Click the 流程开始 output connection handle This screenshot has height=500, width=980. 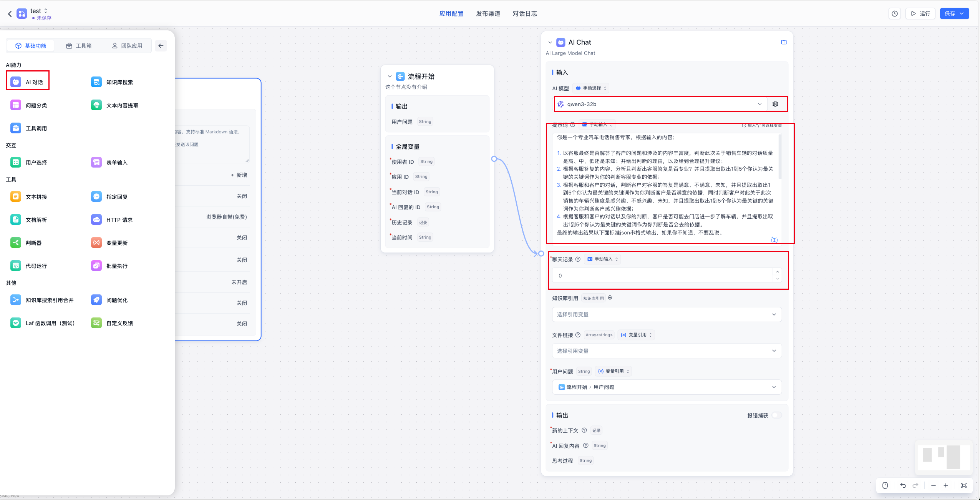[x=494, y=159]
